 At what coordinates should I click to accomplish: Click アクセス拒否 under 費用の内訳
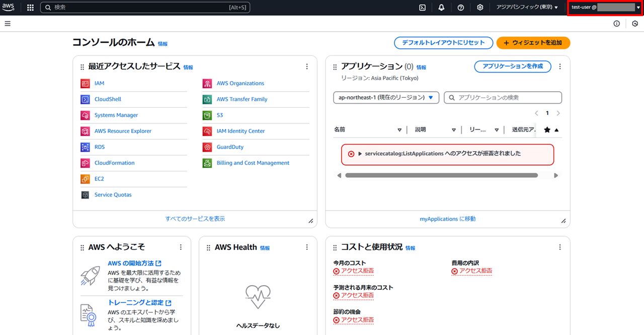pyautogui.click(x=472, y=271)
